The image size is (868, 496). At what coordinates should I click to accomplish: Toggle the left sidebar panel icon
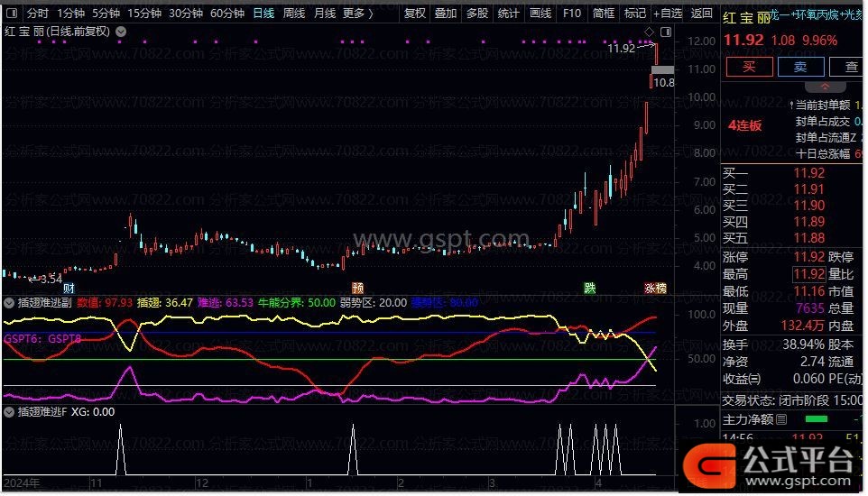coord(11,13)
